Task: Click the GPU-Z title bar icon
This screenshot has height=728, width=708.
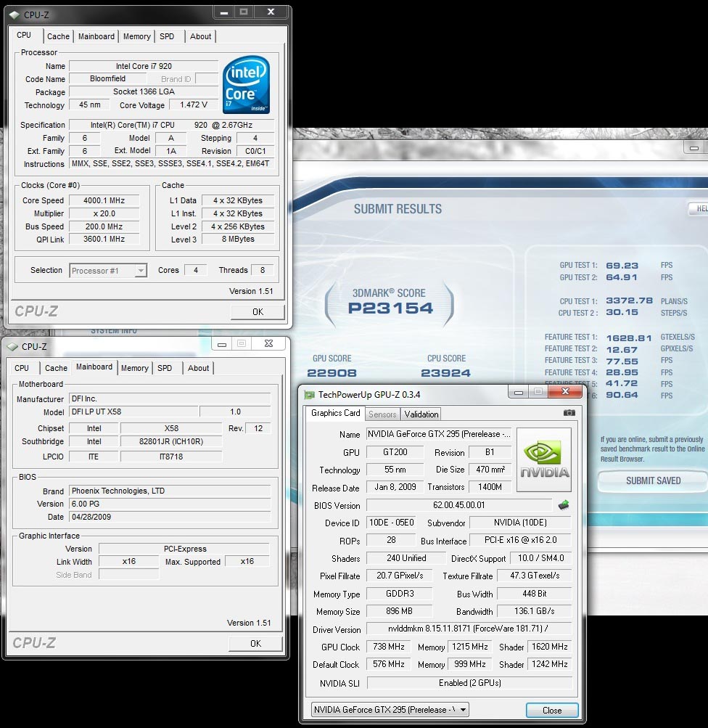Action: (x=309, y=395)
